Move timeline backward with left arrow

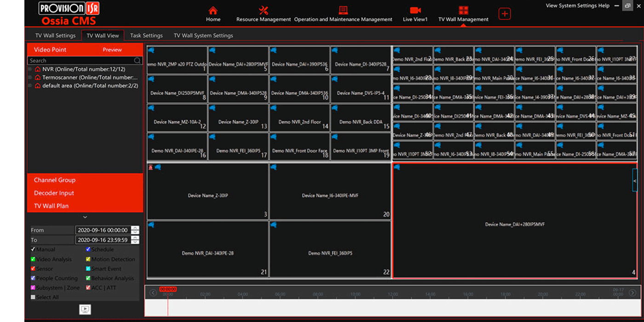click(153, 293)
